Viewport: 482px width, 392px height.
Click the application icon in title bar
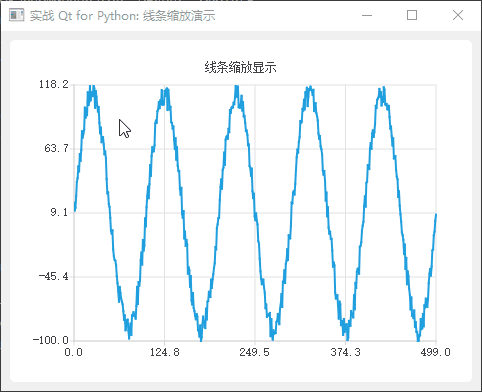point(16,15)
